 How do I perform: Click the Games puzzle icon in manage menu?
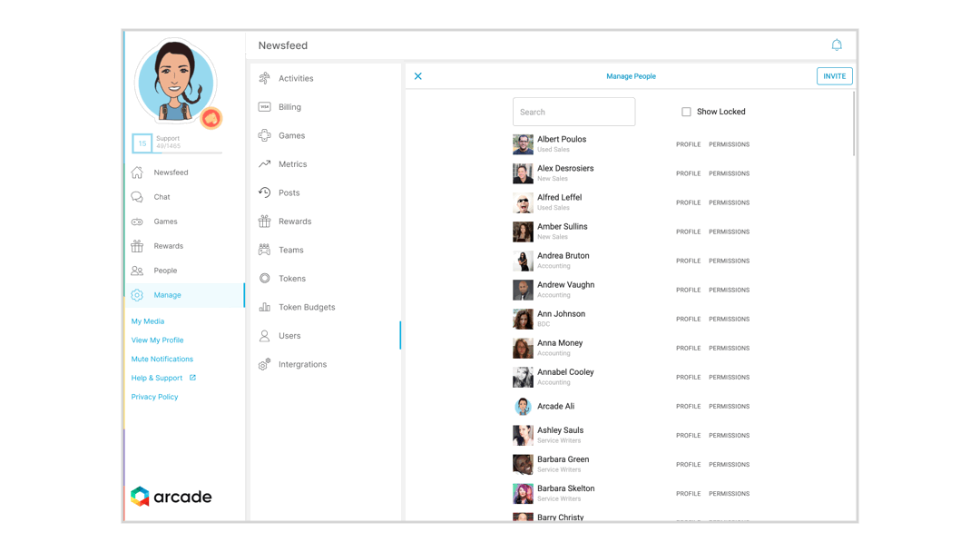[x=264, y=135]
